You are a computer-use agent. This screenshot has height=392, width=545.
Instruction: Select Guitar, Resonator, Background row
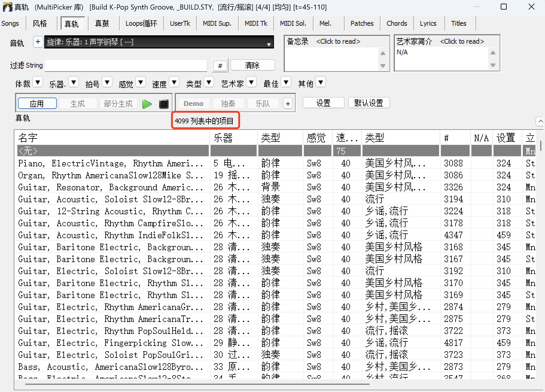click(275, 187)
